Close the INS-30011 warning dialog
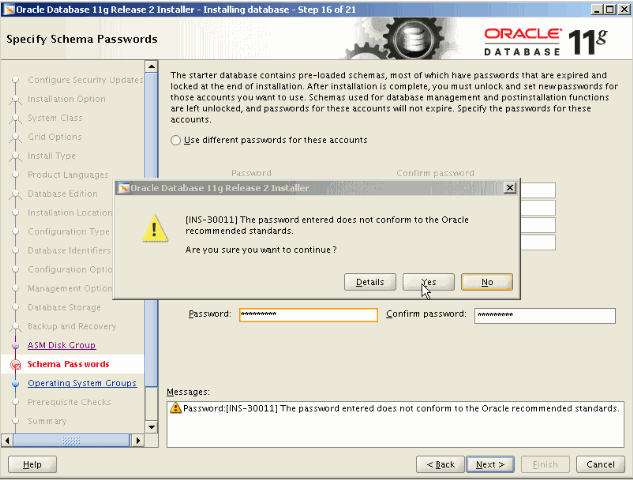 [x=510, y=188]
